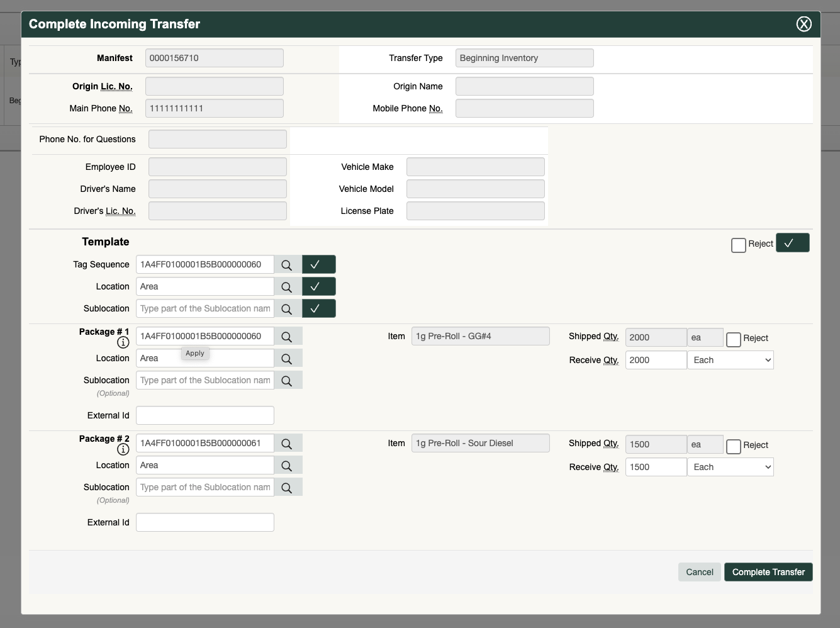Apply Template Sublocation with checkmark button
840x628 pixels.
318,309
